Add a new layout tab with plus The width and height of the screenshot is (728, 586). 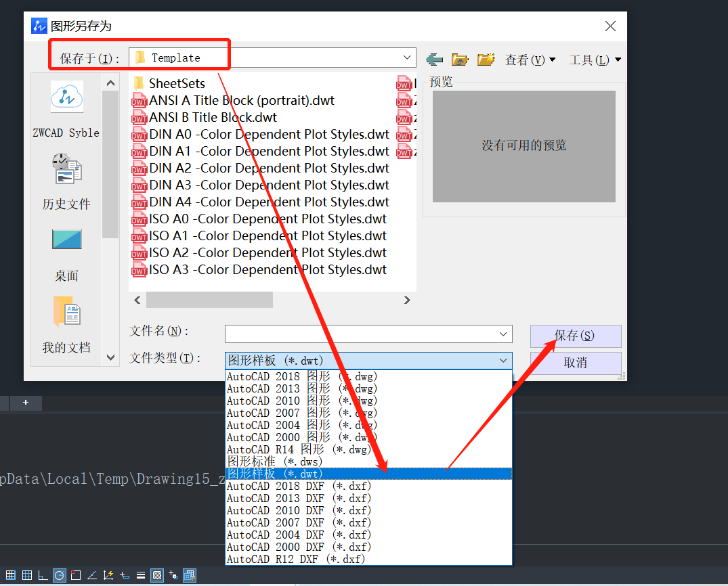point(26,403)
